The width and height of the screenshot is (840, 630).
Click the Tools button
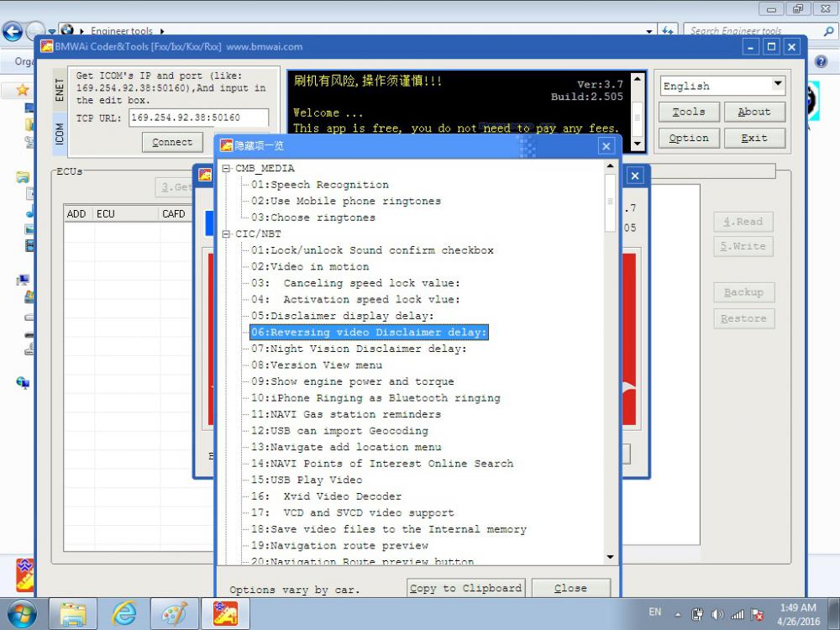pyautogui.click(x=688, y=112)
